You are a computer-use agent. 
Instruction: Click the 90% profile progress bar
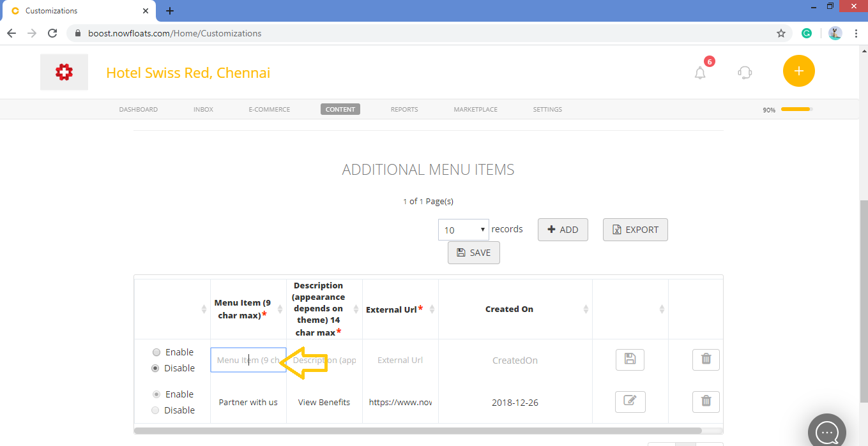coord(795,109)
